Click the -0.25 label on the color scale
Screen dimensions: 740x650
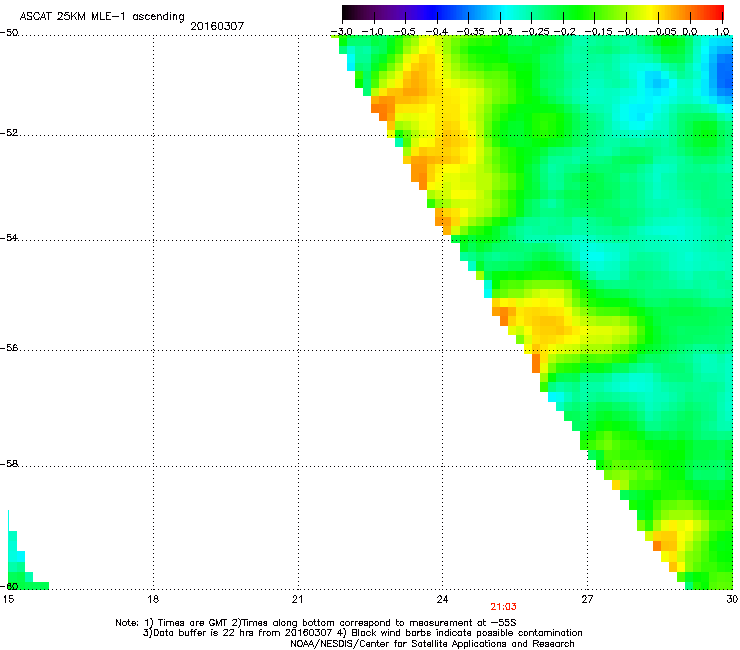click(x=536, y=32)
